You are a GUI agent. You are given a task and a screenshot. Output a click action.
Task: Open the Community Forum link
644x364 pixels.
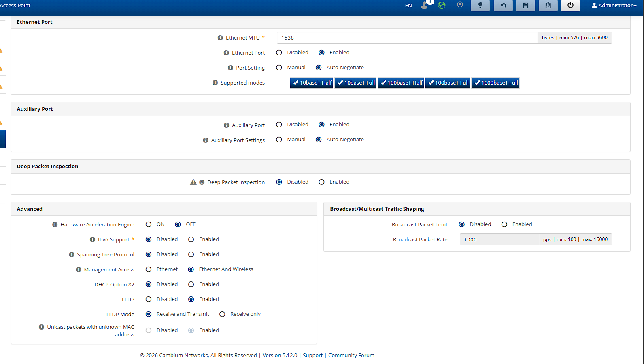(351, 355)
